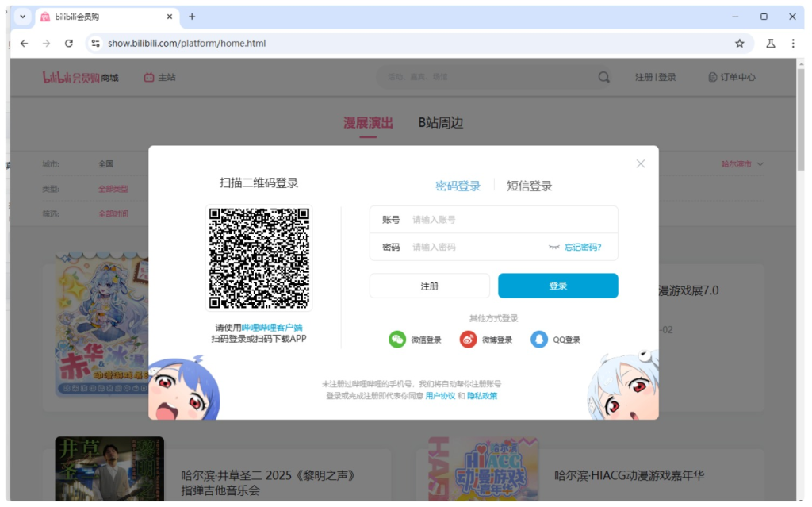Open 哈尔滨·HIACG动漫游戏嘉年华 event title

629,475
